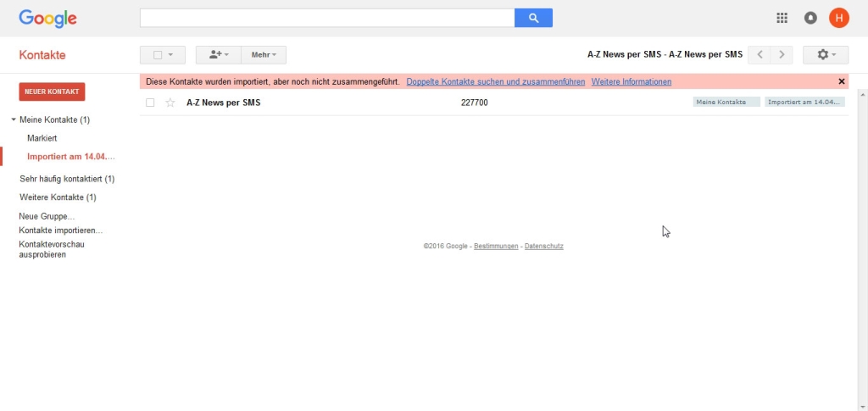
Task: Star the A-Z News per SMS contact
Action: pos(170,103)
